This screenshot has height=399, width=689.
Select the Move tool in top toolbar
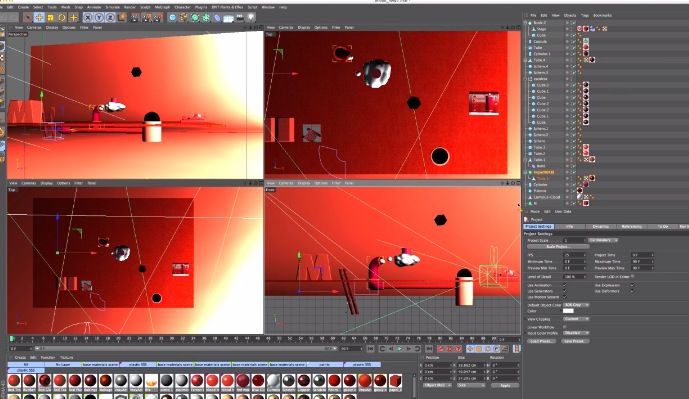[x=39, y=18]
